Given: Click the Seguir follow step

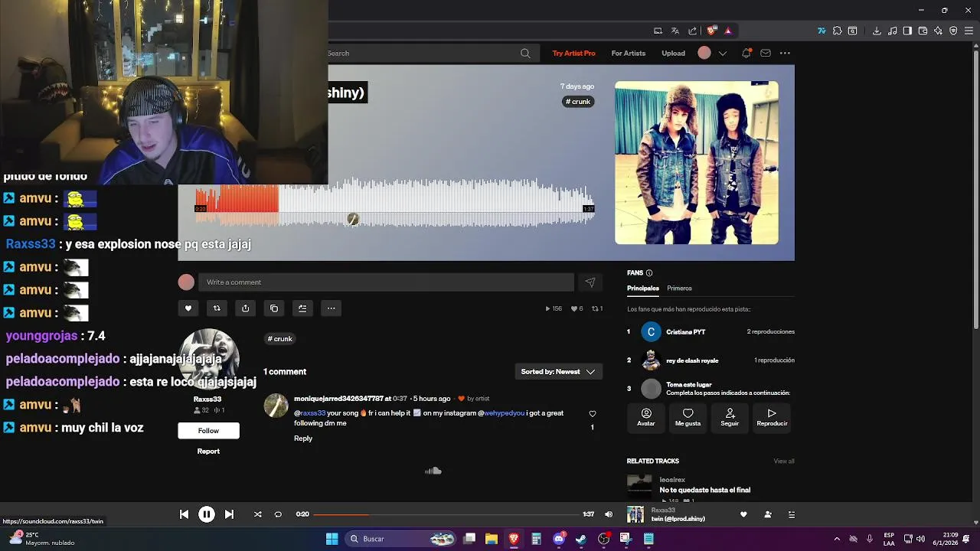Looking at the screenshot, I should click(730, 417).
